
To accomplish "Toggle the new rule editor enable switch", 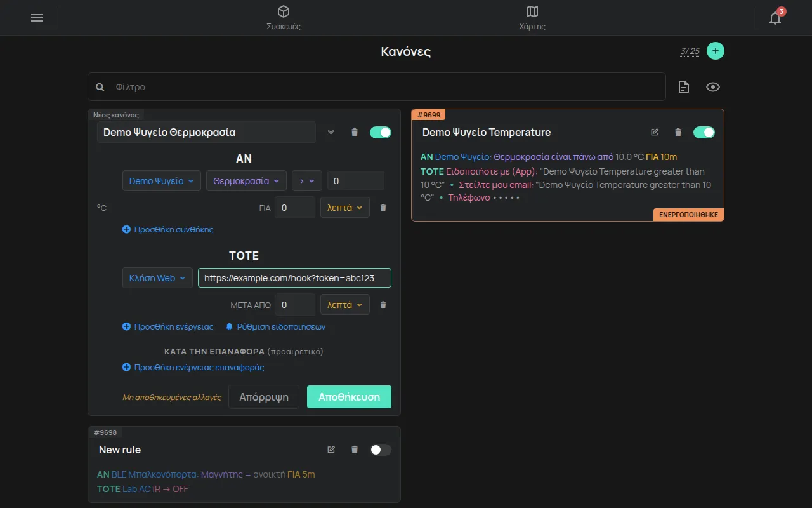I will (x=381, y=132).
